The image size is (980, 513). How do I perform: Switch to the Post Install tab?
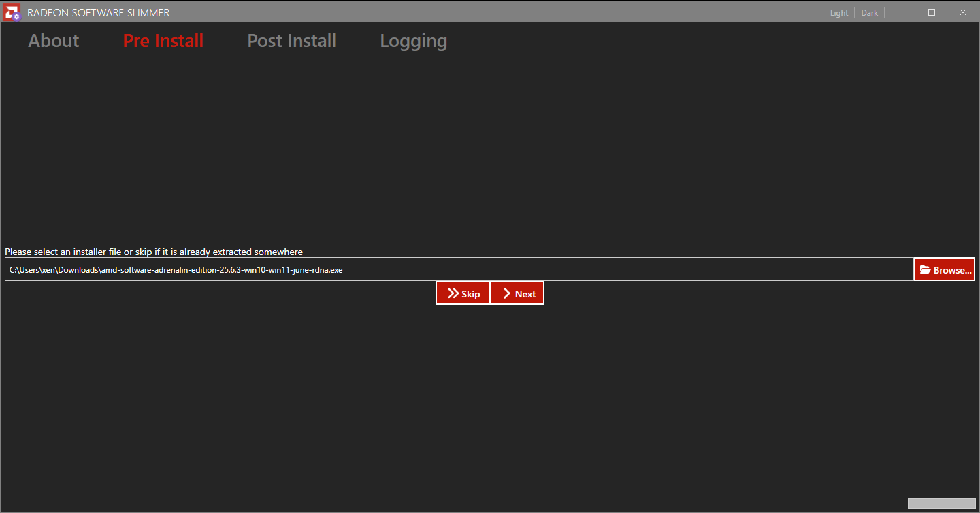[292, 41]
